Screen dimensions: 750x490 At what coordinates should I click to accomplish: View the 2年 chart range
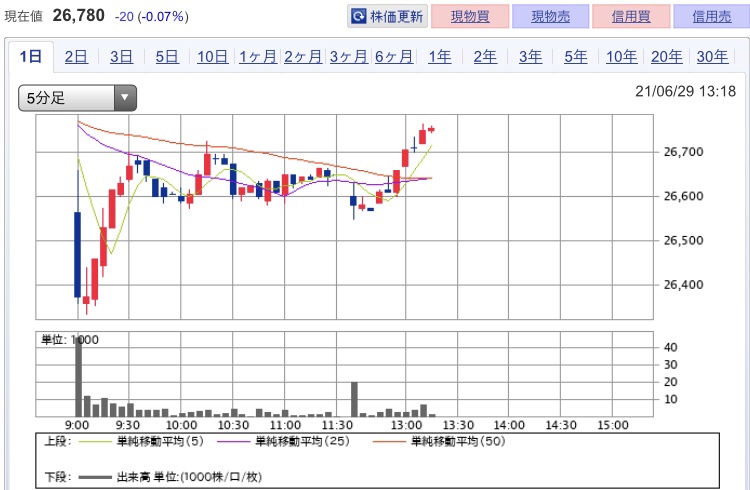(x=485, y=56)
